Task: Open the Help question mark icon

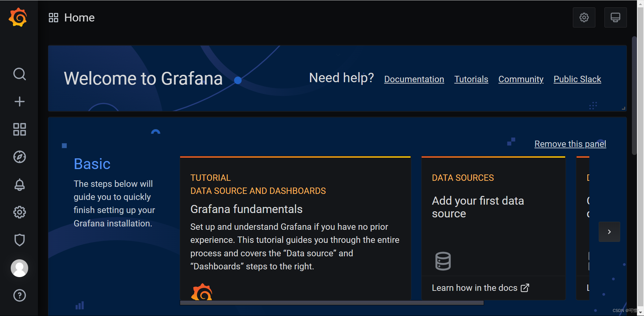Action: (x=19, y=295)
